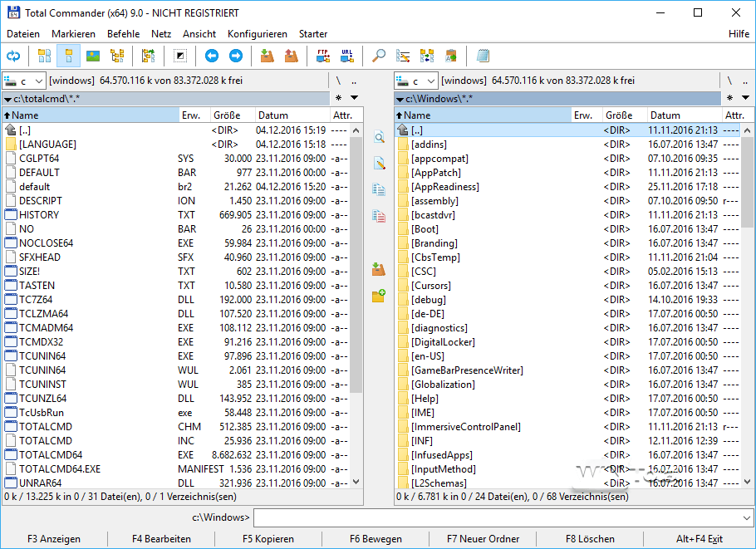Open file search magnifier icon
Screen dimensions: 756x549
click(x=379, y=56)
